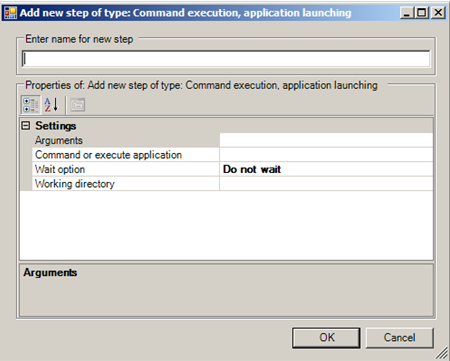
Task: Click the Settings category header
Action: (56, 126)
